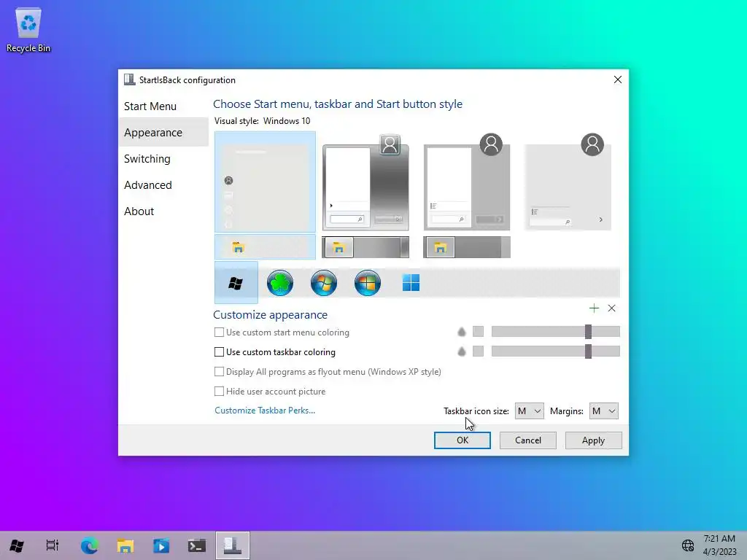Enable Use custom start menu coloring

point(219,332)
